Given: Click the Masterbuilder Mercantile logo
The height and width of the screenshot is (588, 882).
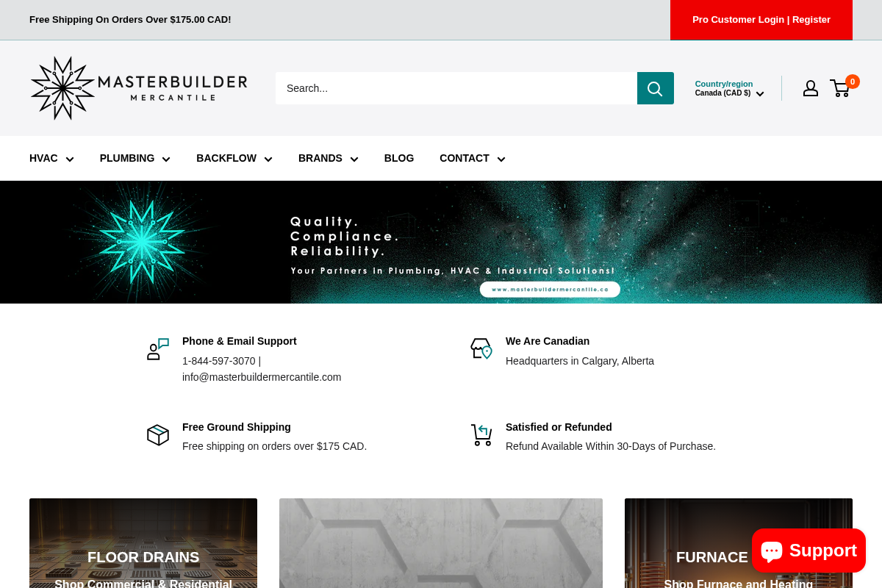Looking at the screenshot, I should [x=138, y=87].
